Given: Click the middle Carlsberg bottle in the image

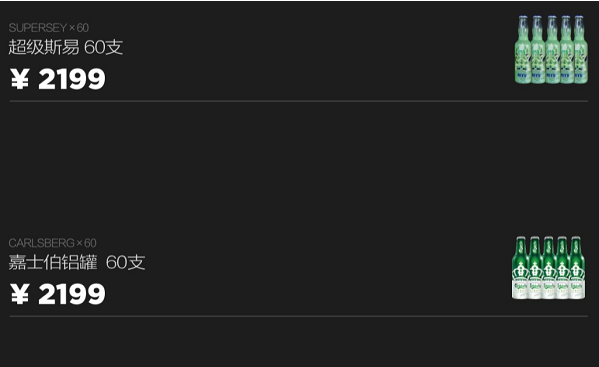Looking at the screenshot, I should (x=549, y=268).
